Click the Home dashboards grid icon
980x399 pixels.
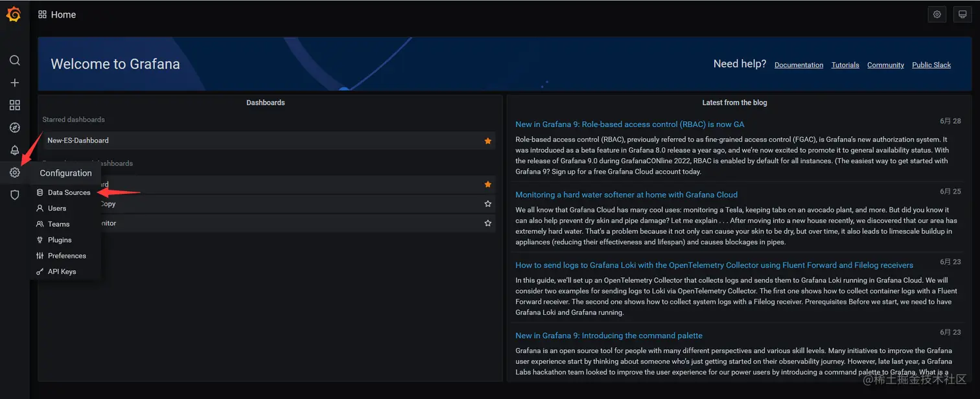42,14
